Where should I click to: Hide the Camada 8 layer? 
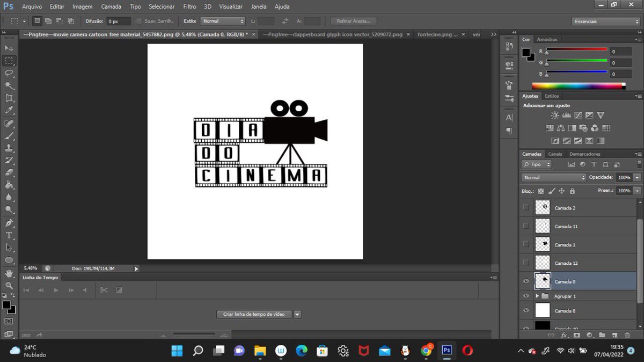coord(526,310)
